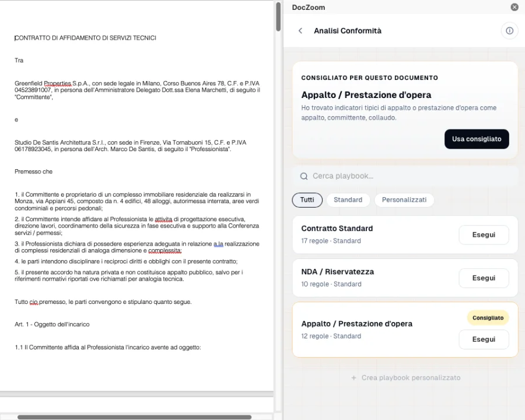Click the Contratto Standard card title

pos(337,229)
